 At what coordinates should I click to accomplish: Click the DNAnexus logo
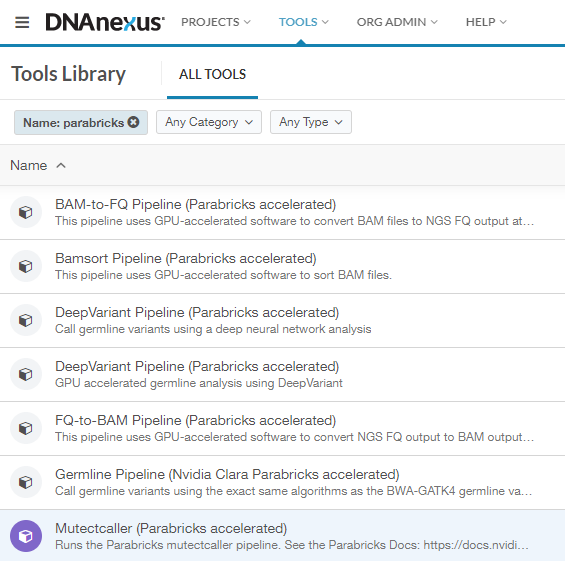click(105, 22)
